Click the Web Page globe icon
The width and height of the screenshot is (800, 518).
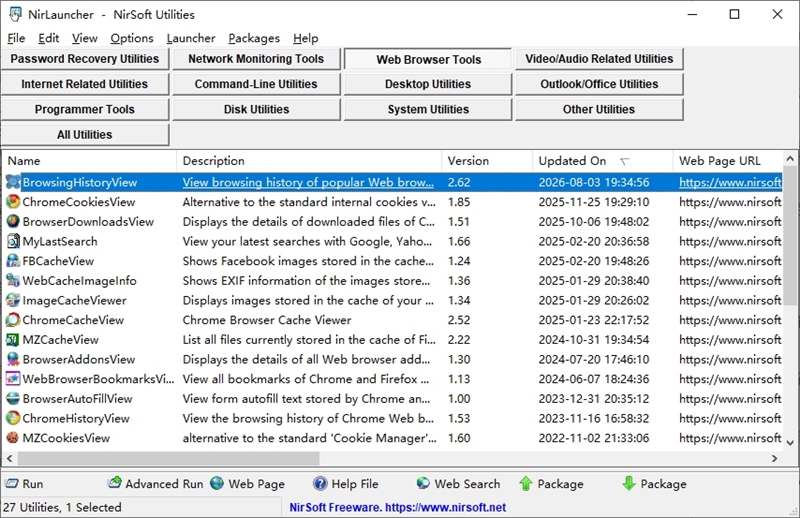[x=217, y=483]
